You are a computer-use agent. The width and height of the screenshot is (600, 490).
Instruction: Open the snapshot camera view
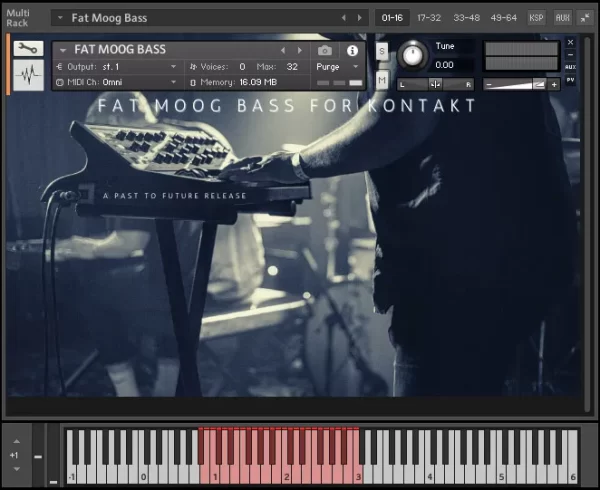pyautogui.click(x=325, y=50)
